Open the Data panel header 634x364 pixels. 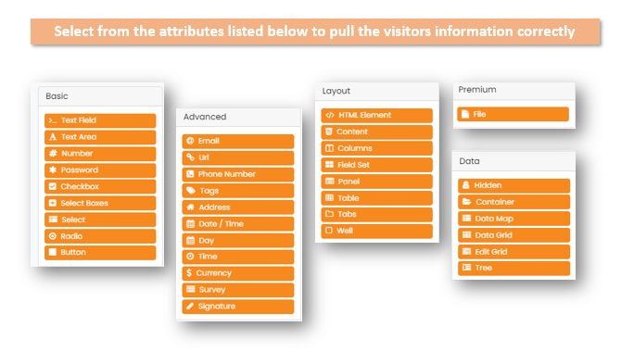tap(514, 161)
